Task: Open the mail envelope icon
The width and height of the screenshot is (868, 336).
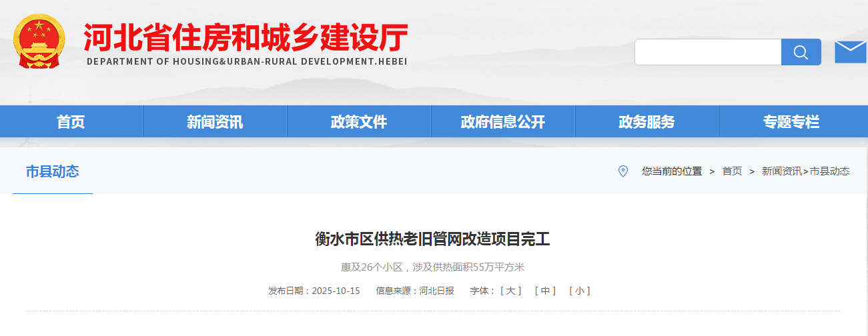Action: coord(850,52)
